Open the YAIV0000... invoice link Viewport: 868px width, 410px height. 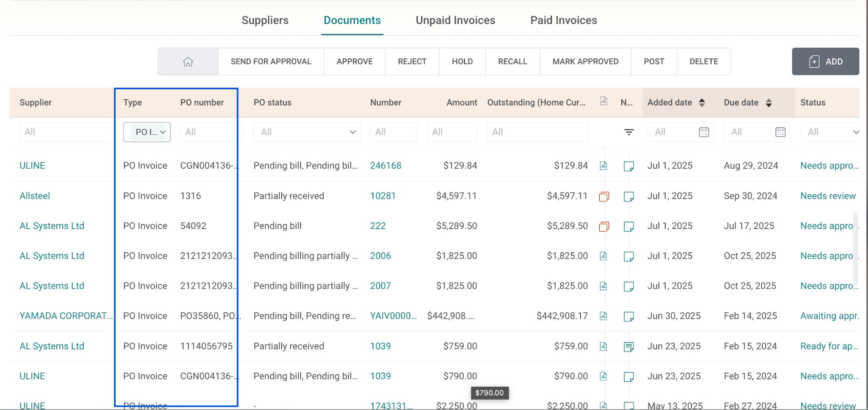[393, 316]
